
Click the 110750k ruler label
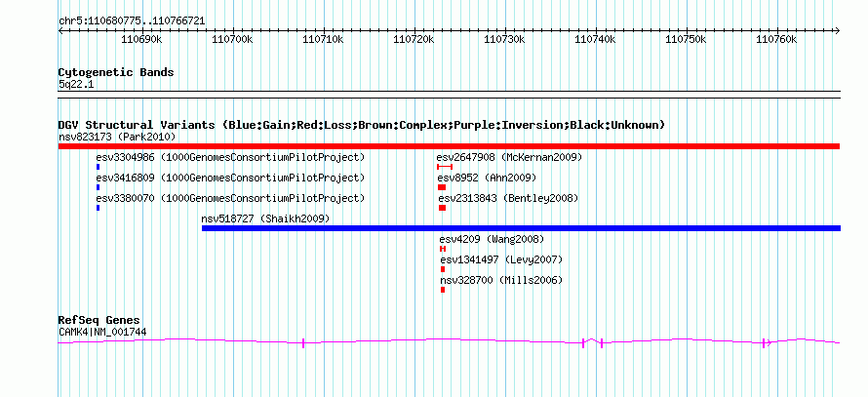click(687, 39)
